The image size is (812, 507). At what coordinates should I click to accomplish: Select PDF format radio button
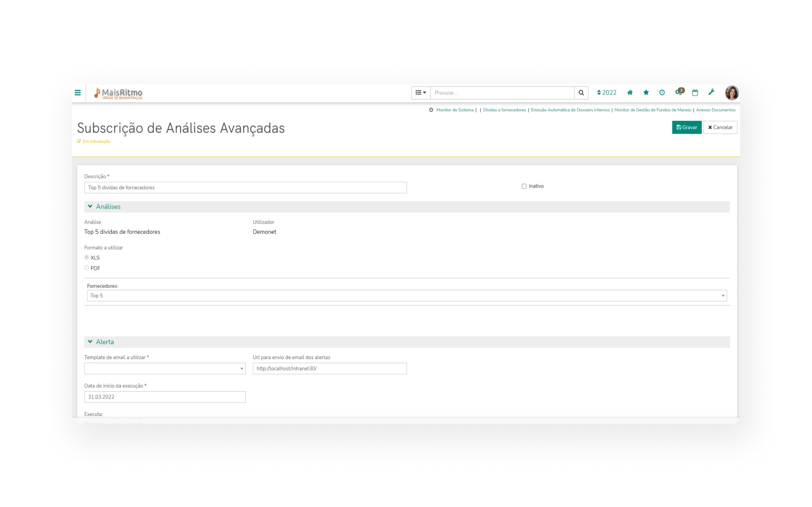click(87, 268)
